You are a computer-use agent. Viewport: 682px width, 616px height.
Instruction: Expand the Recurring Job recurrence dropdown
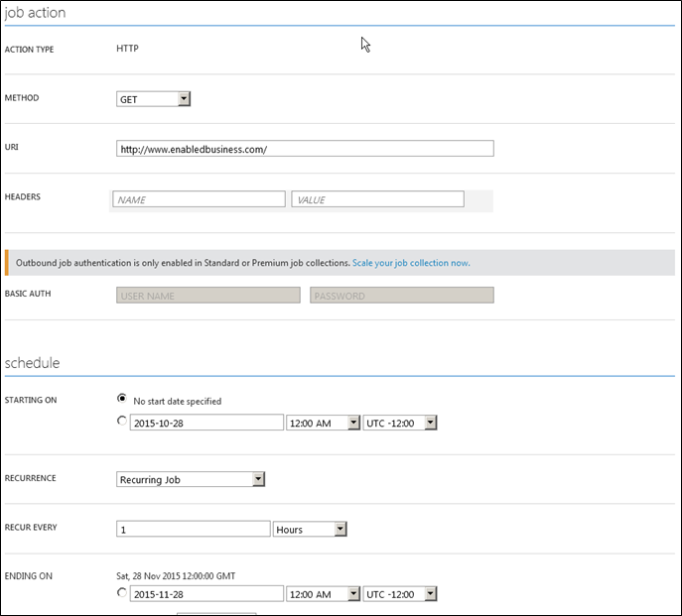(191, 479)
